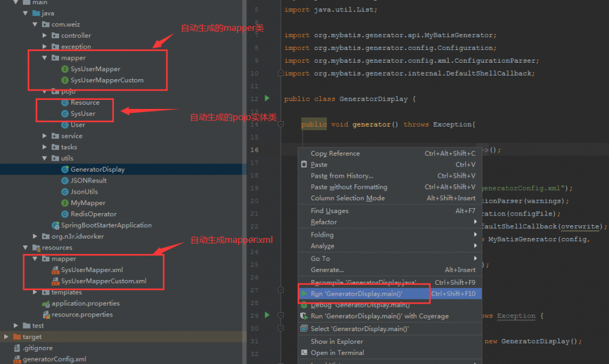The width and height of the screenshot is (609, 364).
Task: Click the generatorConfig.xml file icon
Action: (x=16, y=359)
